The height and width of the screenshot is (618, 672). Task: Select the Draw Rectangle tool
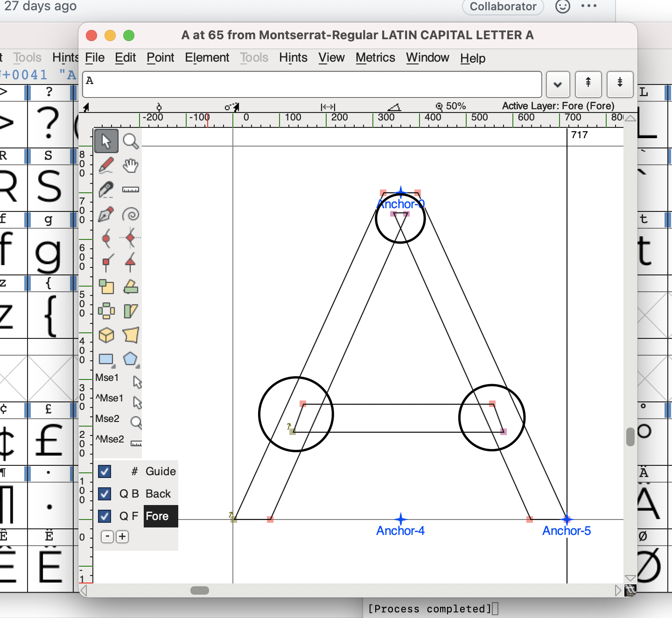click(107, 359)
